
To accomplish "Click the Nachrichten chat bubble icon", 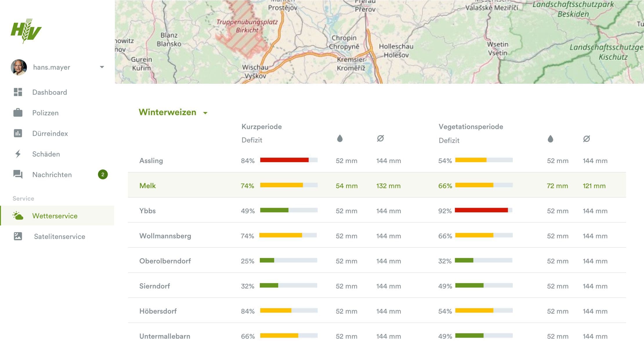I will pos(18,174).
